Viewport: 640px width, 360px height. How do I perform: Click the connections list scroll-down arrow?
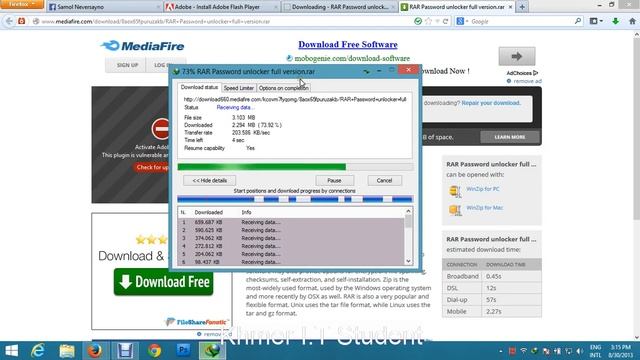(x=408, y=261)
